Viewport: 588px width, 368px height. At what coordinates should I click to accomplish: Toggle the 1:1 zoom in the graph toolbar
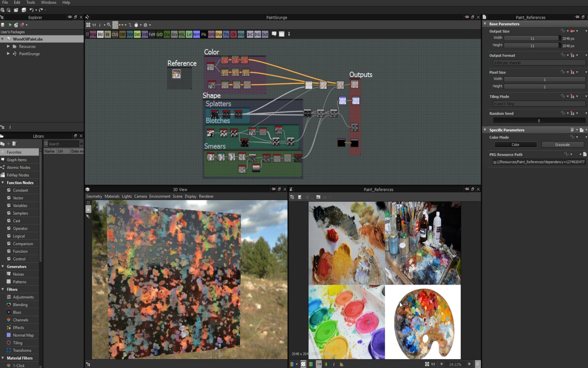(x=94, y=25)
